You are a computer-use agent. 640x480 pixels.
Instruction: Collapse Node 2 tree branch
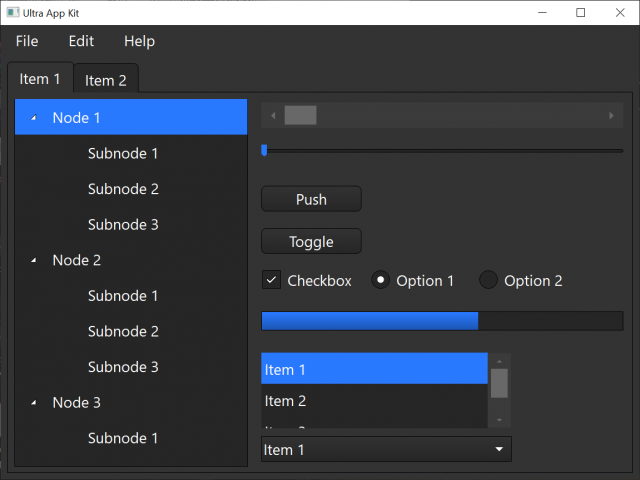[x=34, y=260]
